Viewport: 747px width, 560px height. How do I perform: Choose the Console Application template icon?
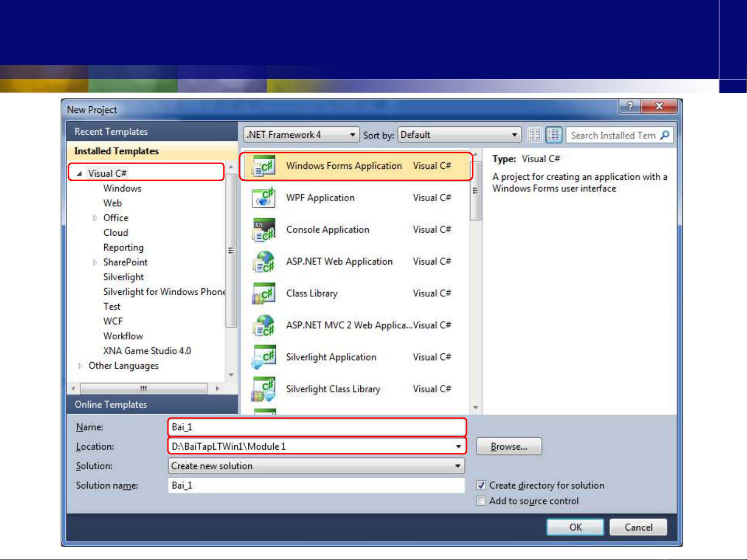263,230
